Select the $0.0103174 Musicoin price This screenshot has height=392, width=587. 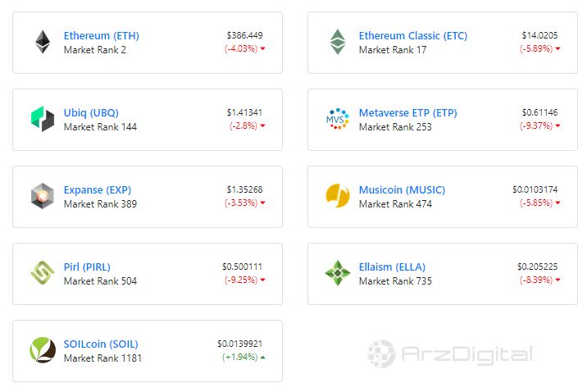click(535, 189)
